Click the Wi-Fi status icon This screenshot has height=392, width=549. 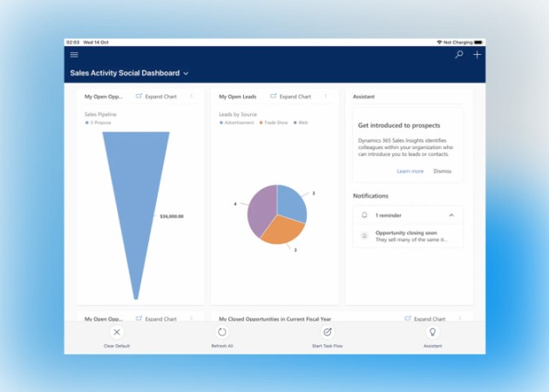439,43
